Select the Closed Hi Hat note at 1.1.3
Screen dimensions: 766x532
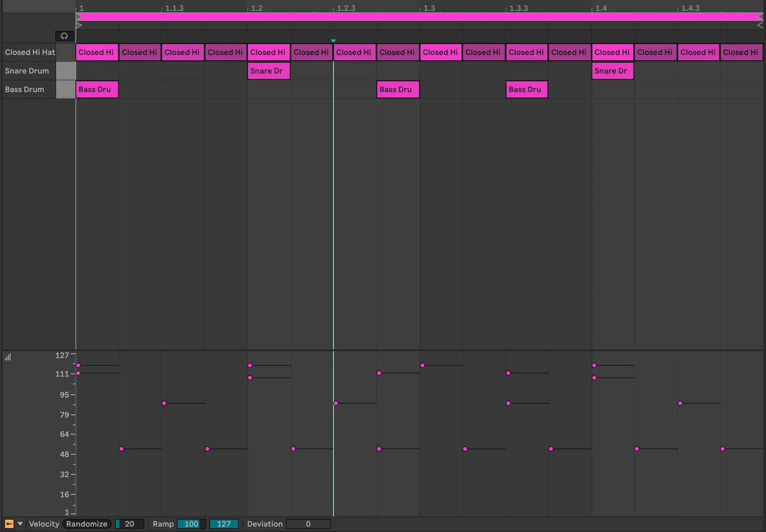click(183, 52)
